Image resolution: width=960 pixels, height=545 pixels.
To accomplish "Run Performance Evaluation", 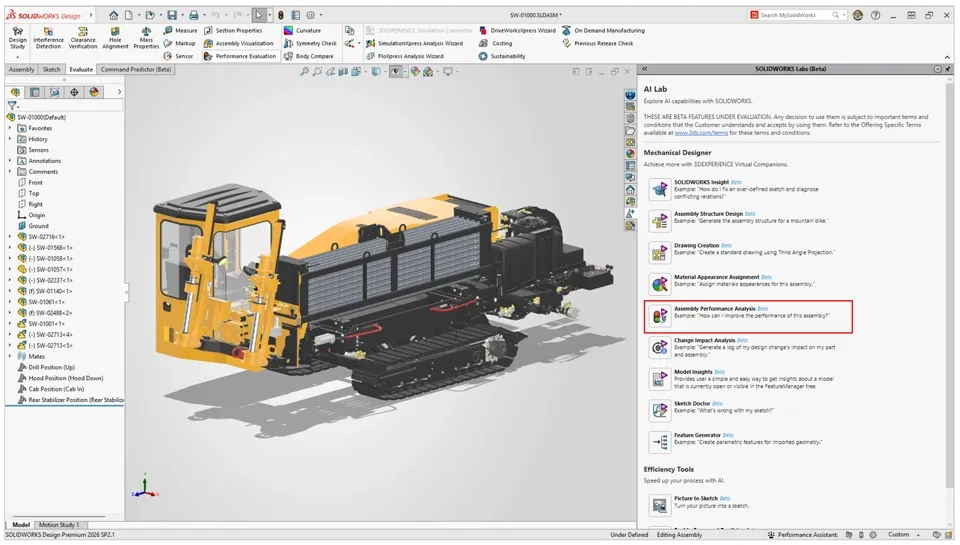I will (240, 56).
